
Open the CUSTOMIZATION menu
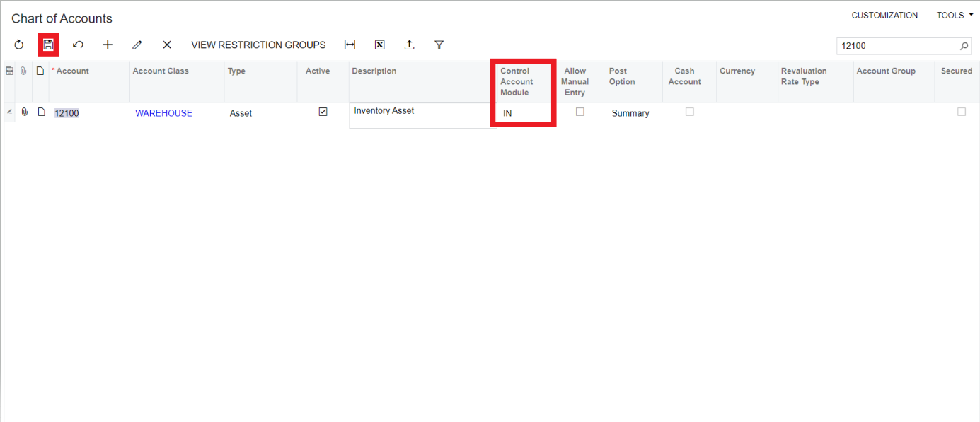(x=884, y=15)
